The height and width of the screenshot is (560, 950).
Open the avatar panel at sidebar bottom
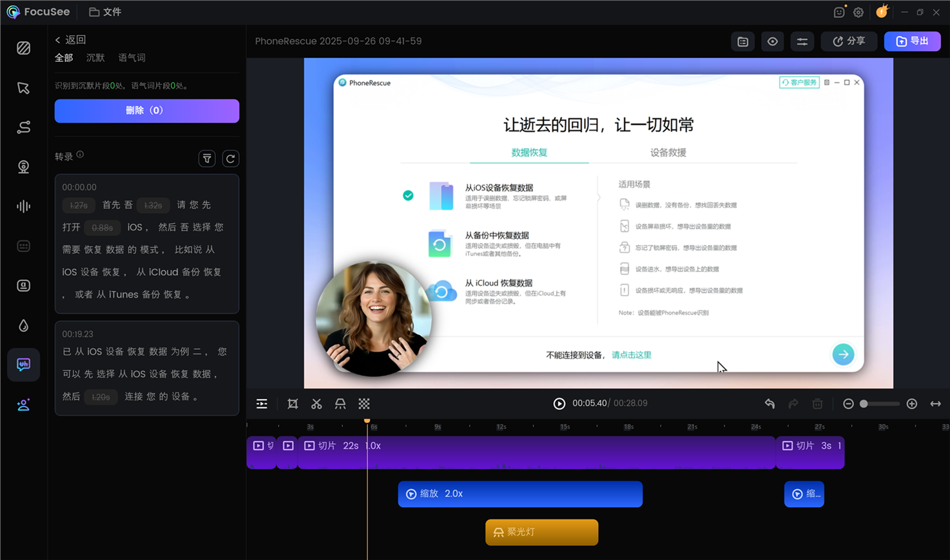click(x=23, y=405)
